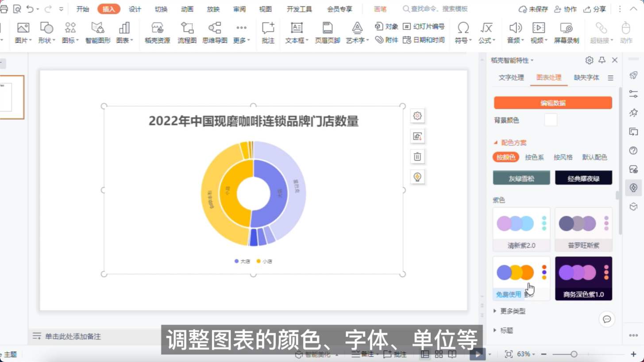Open the 设计 ribbon tab

point(135,9)
